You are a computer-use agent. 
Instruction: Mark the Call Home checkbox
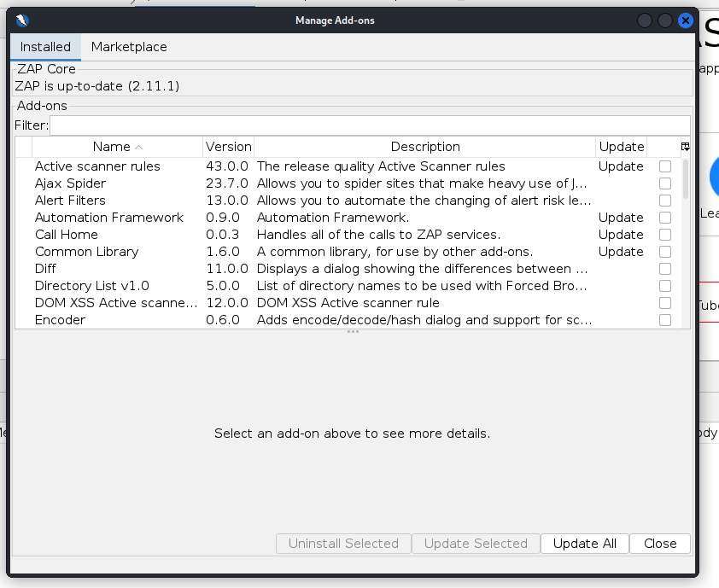[665, 235]
